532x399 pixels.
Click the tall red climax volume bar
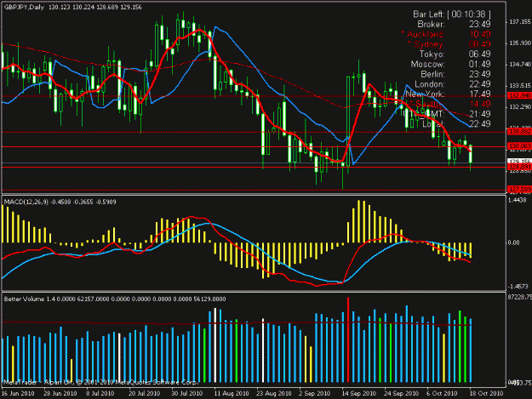[x=348, y=339]
